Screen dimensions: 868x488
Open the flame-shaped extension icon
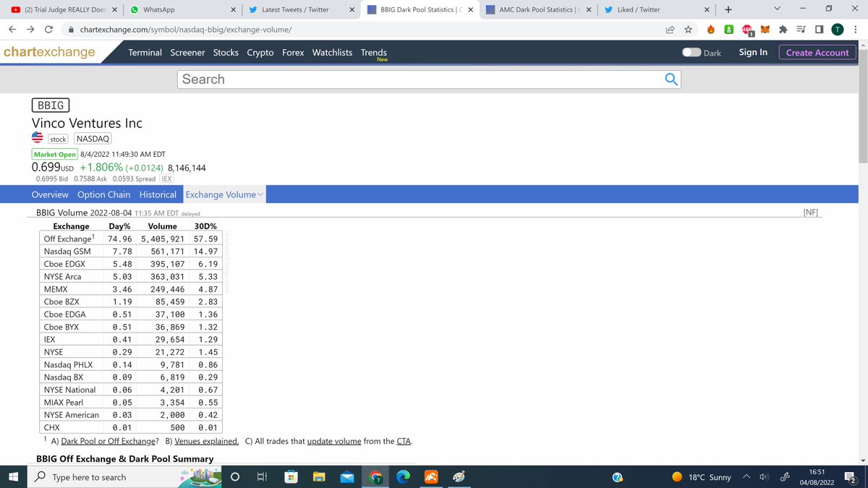pyautogui.click(x=711, y=30)
